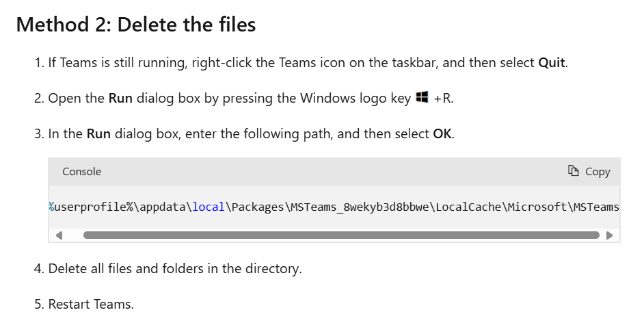Click the right arrow of the code scrollbar
Image resolution: width=644 pixels, height=334 pixels.
click(610, 235)
